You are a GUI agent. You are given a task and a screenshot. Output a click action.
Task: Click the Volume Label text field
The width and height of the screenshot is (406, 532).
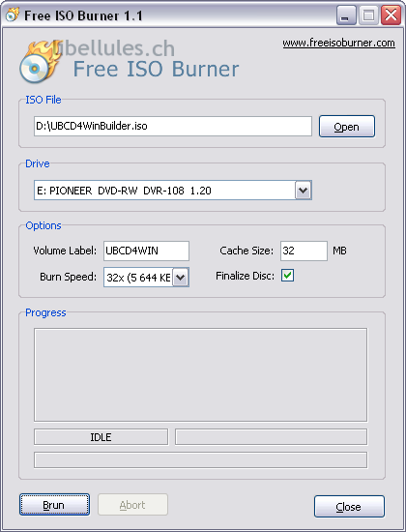146,251
